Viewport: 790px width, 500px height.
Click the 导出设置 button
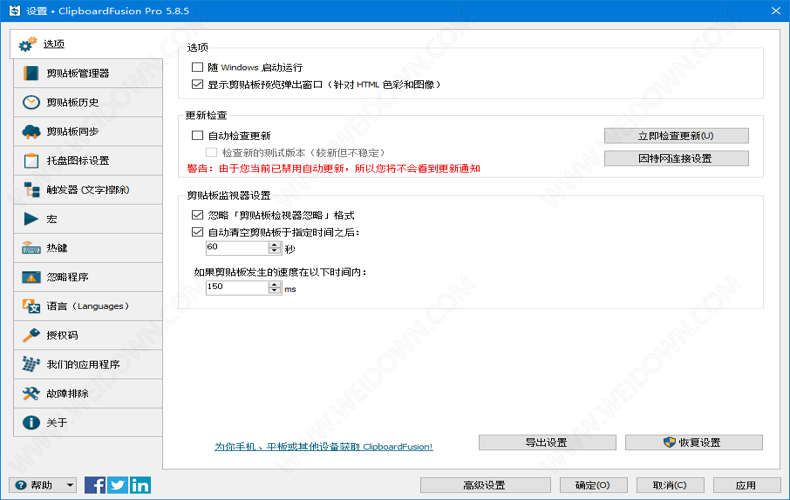point(547,443)
